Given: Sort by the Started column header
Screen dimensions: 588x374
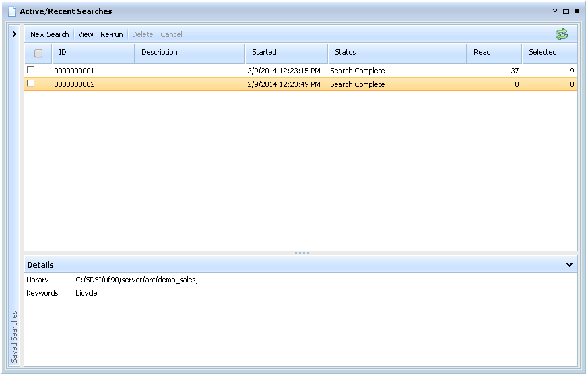Looking at the screenshot, I should (264, 53).
